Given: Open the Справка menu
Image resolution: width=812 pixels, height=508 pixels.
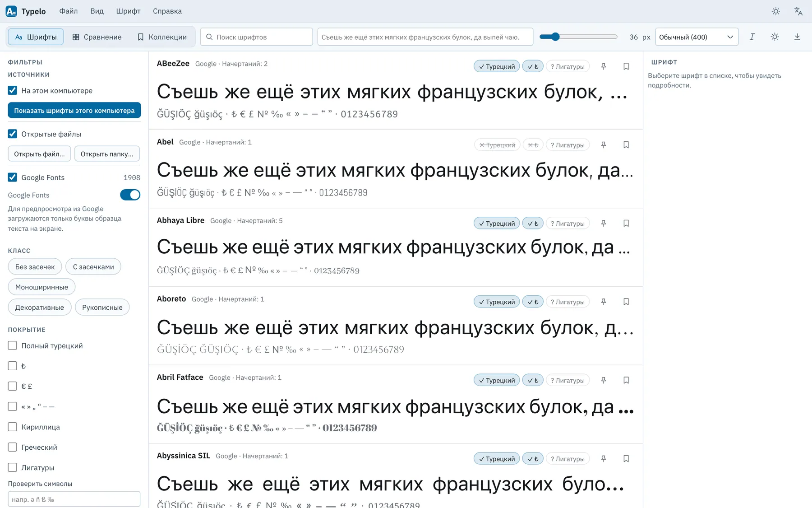Looking at the screenshot, I should click(x=167, y=11).
